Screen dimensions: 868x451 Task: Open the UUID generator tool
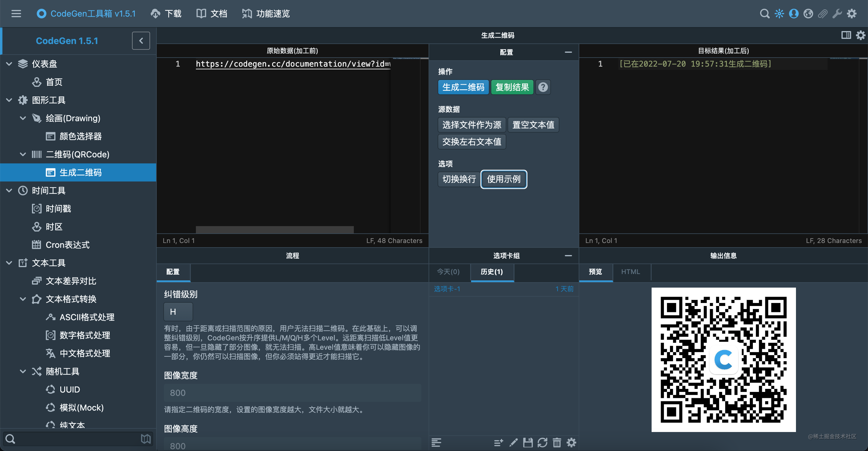click(69, 389)
